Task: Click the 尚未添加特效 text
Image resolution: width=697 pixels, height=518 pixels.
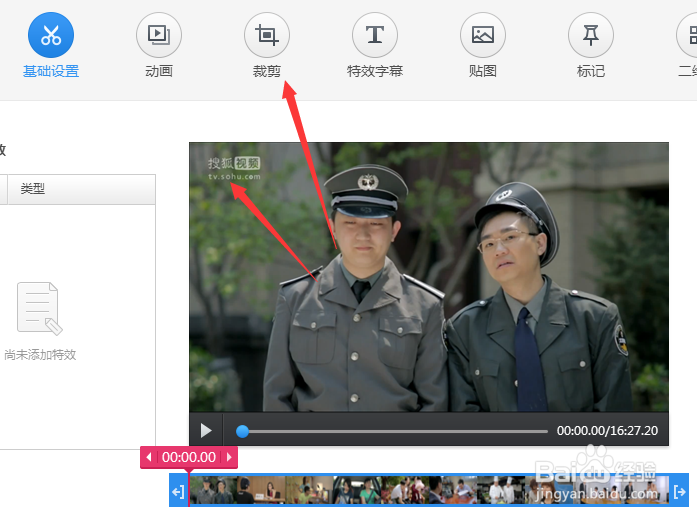Action: (x=40, y=355)
